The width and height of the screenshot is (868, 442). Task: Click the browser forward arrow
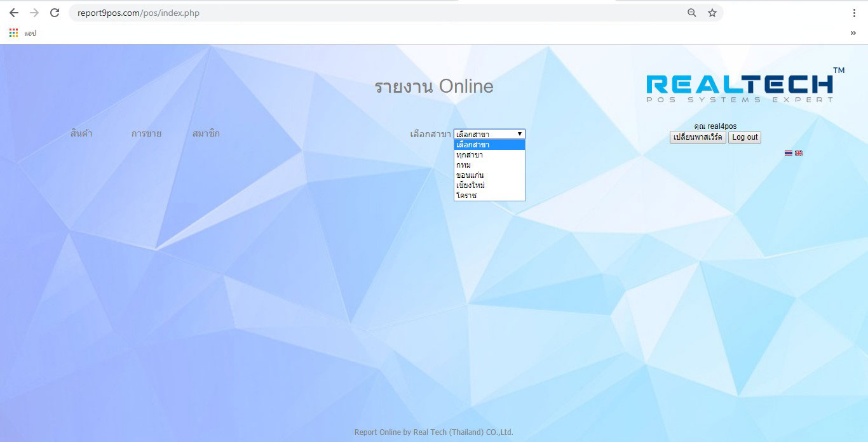pyautogui.click(x=34, y=12)
